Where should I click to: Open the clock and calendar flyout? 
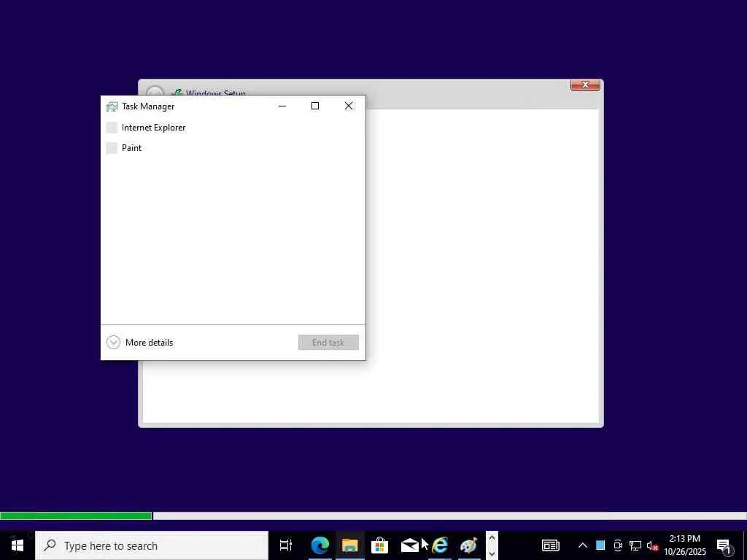click(x=685, y=545)
